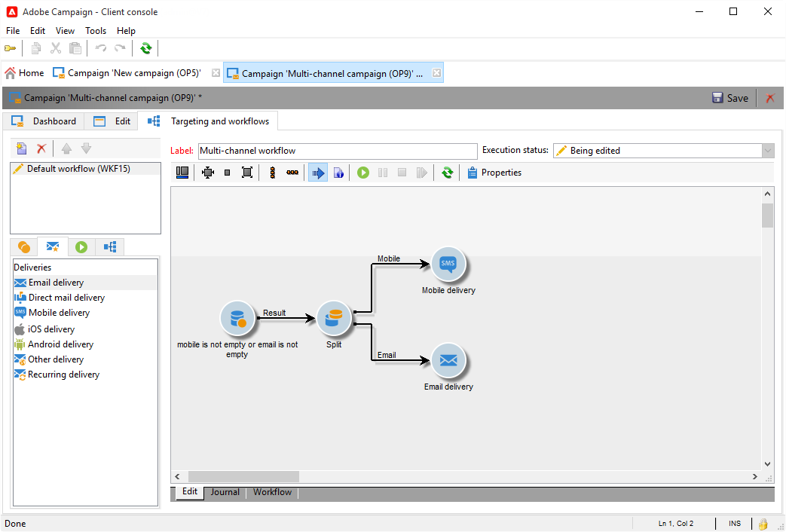
Task: Select Email delivery in Deliveries list
Action: coord(84,283)
